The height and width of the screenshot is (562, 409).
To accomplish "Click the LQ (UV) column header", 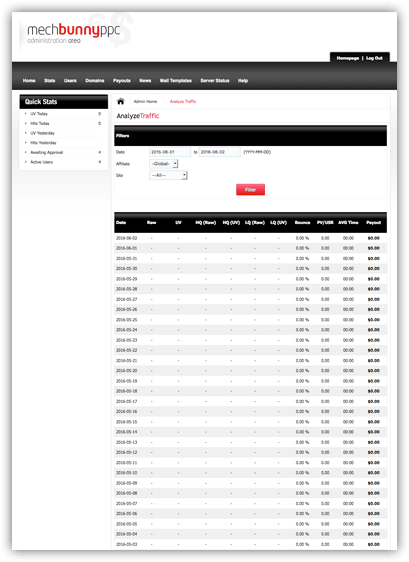I will [x=279, y=223].
